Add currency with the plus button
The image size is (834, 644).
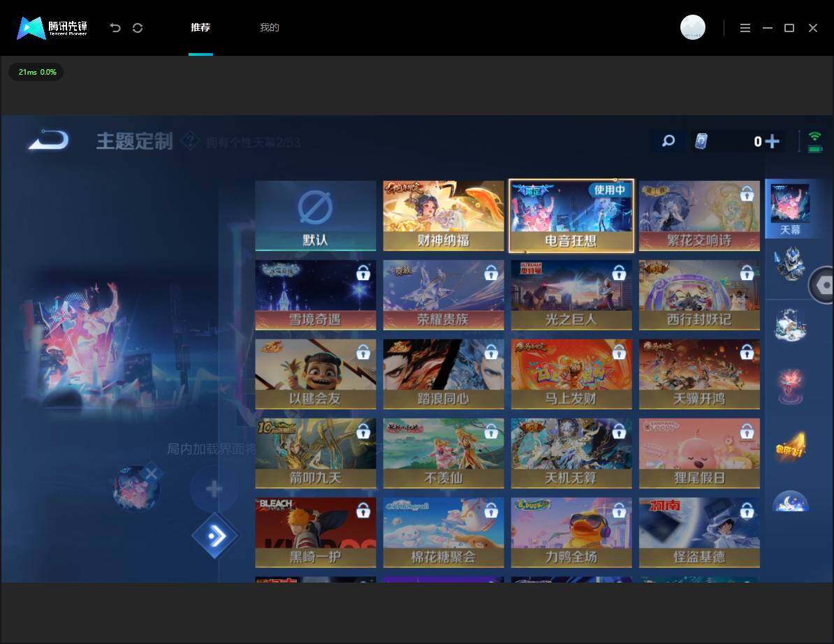772,141
